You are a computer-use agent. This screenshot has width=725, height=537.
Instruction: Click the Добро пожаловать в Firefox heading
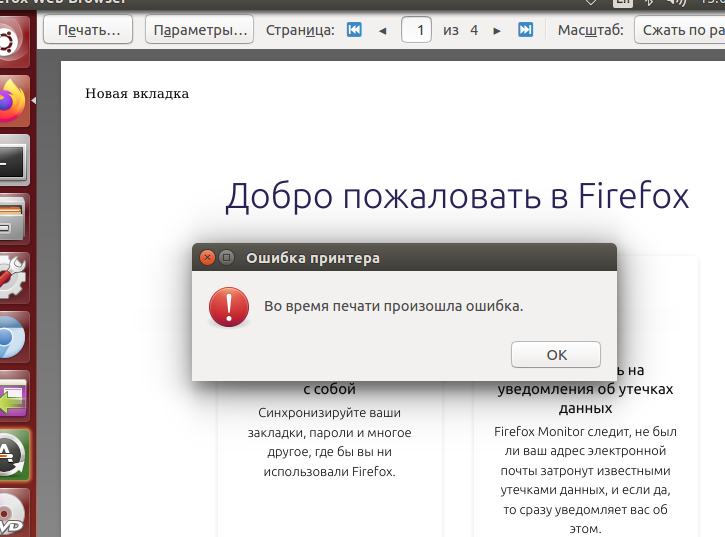[x=457, y=197]
